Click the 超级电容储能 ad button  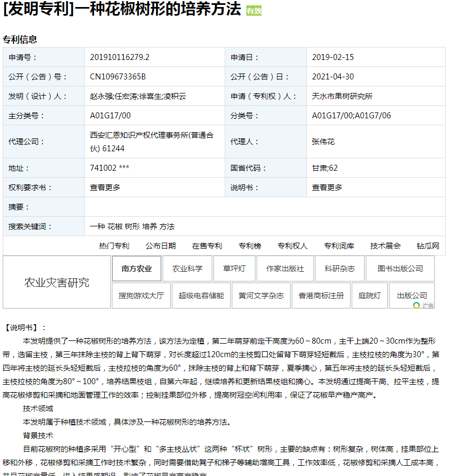click(201, 296)
